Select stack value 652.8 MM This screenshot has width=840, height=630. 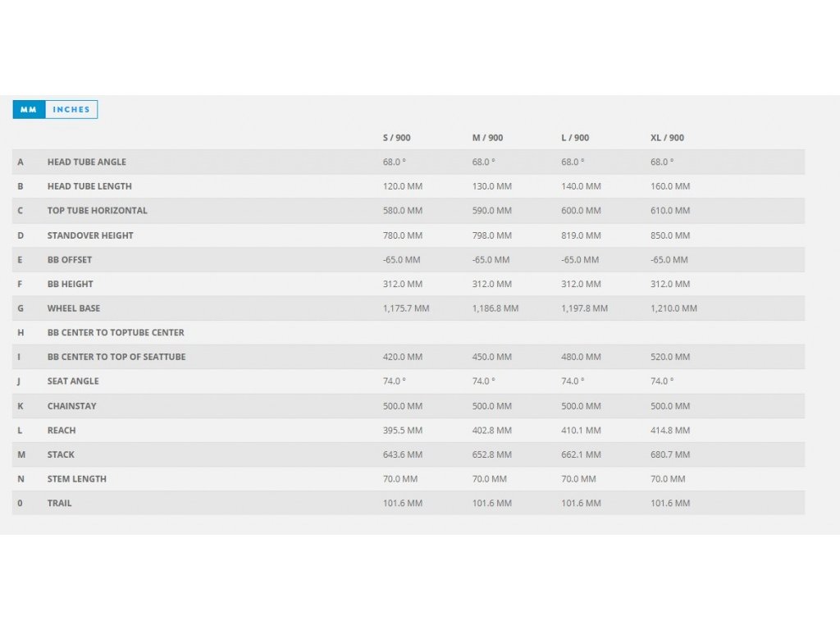pos(492,454)
